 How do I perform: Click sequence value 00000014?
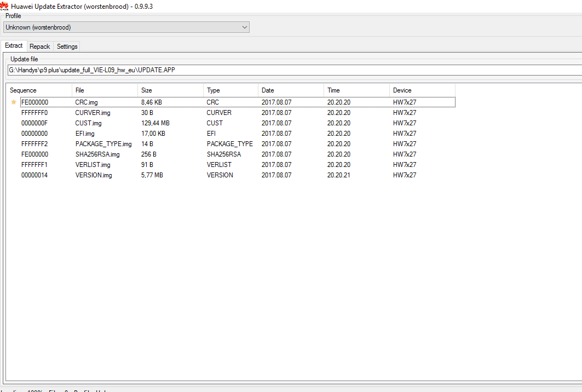pyautogui.click(x=34, y=175)
